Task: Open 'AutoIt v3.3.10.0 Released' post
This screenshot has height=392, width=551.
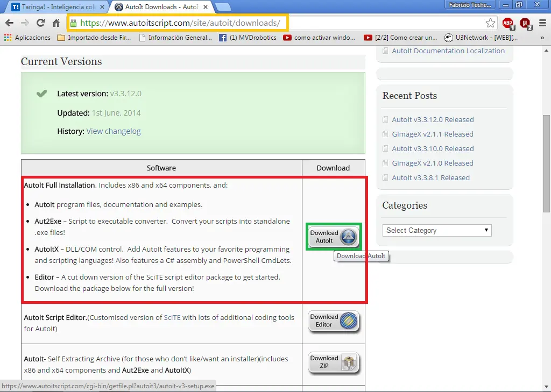Action: point(433,149)
